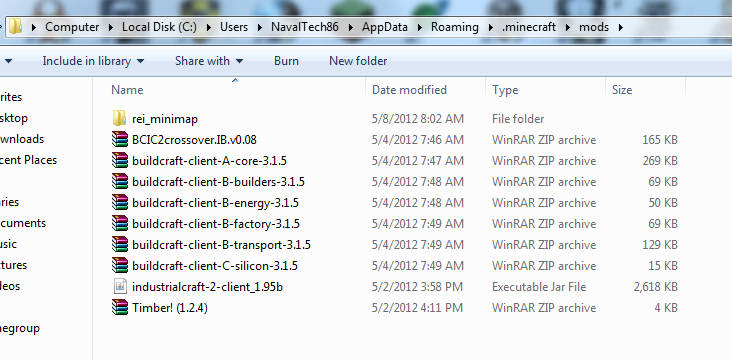Select the industrialcraft-2-client_1.95b jar file icon
Screen dimensions: 732x360
point(120,287)
